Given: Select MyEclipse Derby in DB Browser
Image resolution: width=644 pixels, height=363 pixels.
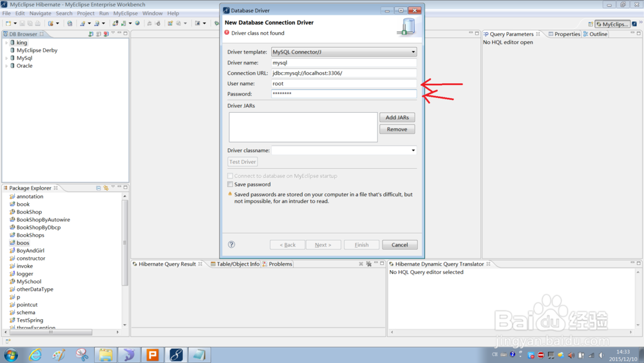Looking at the screenshot, I should click(x=37, y=50).
